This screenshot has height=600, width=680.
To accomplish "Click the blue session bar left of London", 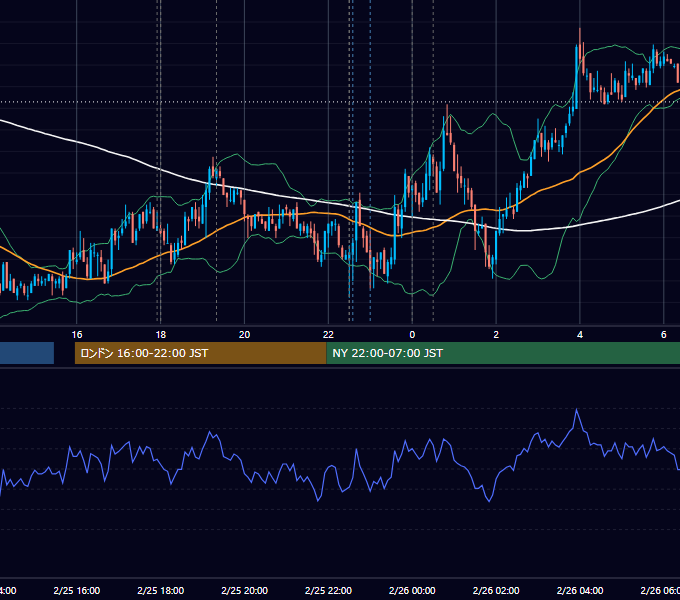I will [x=27, y=353].
